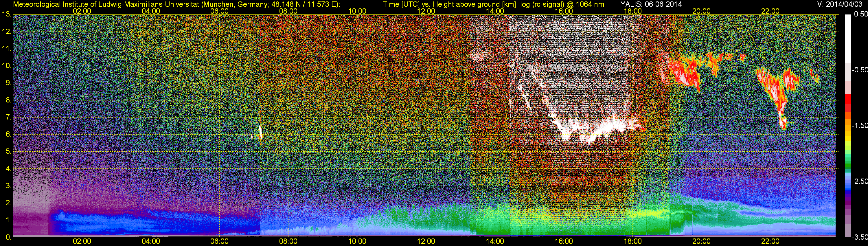Click the -2.50 color scale value
This screenshot has height=246, width=868.
pyautogui.click(x=860, y=181)
